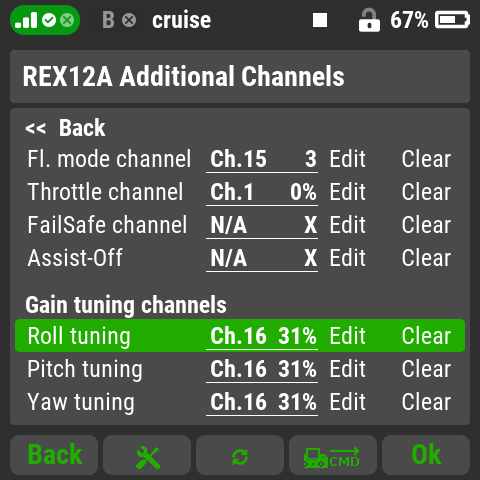
Task: Open the Throttle channel Ch.1 value field
Action: coord(262,192)
